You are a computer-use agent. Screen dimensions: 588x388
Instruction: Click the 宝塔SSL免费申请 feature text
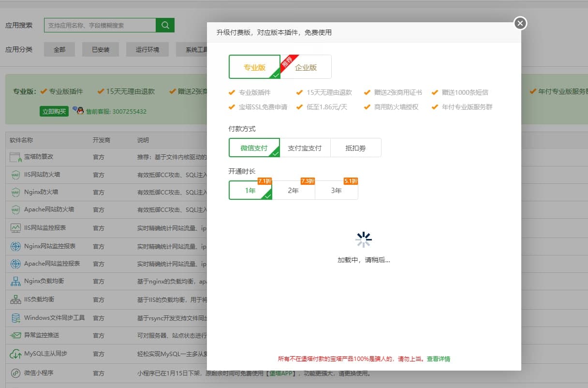[263, 107]
